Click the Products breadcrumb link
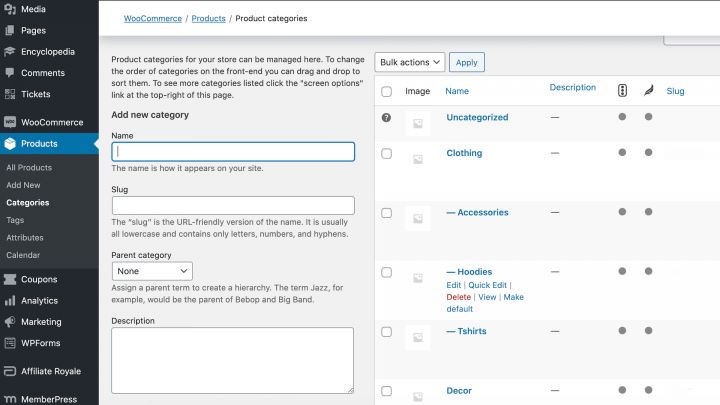 click(x=208, y=18)
